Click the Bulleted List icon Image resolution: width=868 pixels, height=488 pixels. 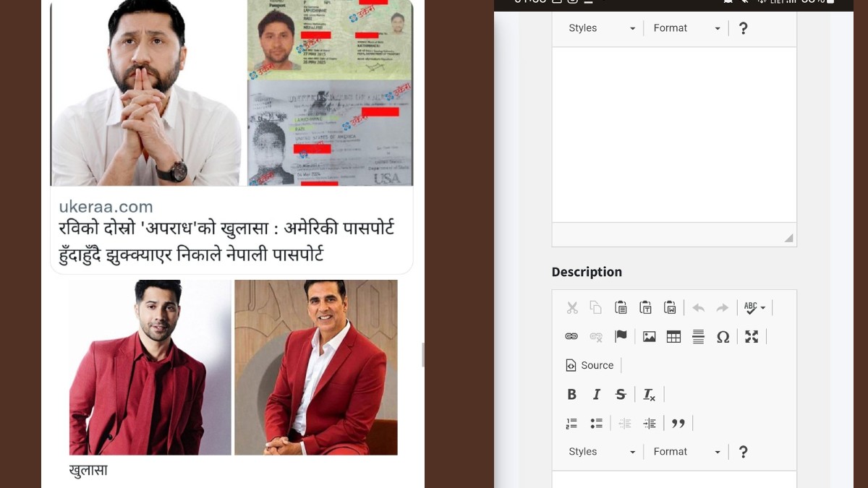pos(596,423)
